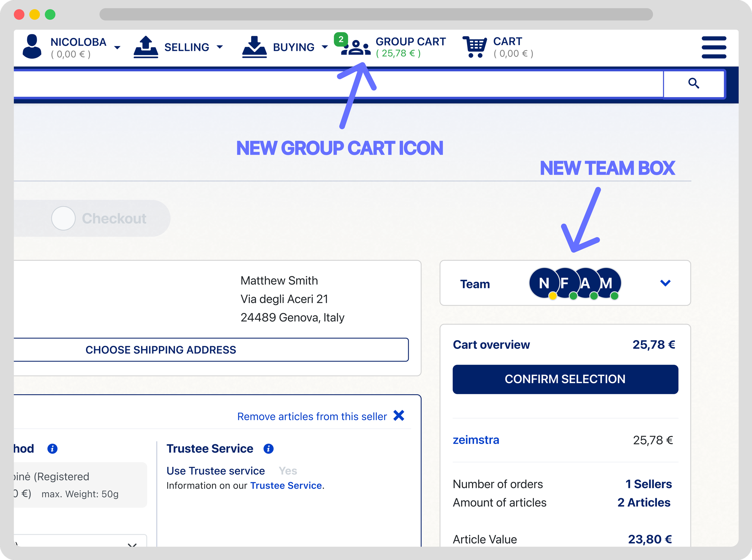
Task: Toggle the Use Trustee service Yes option
Action: coord(288,471)
